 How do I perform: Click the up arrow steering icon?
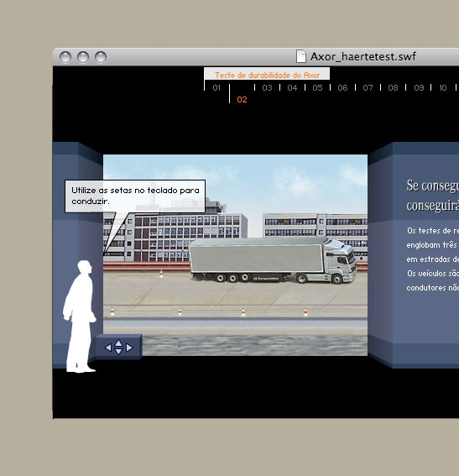tap(118, 343)
